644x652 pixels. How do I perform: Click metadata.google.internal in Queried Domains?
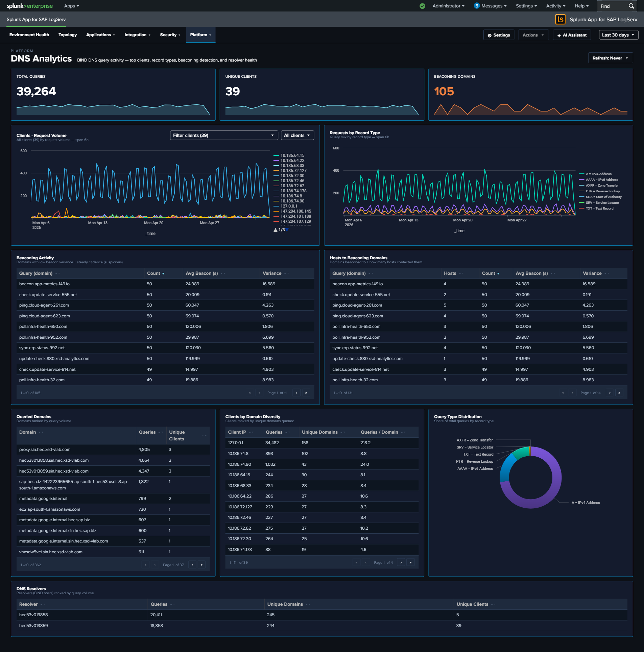tap(43, 499)
